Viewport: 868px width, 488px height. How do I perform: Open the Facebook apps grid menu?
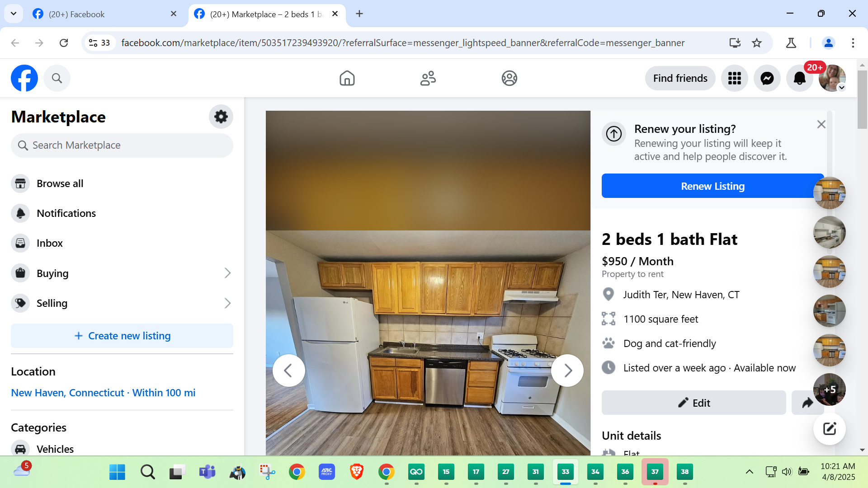pos(734,79)
